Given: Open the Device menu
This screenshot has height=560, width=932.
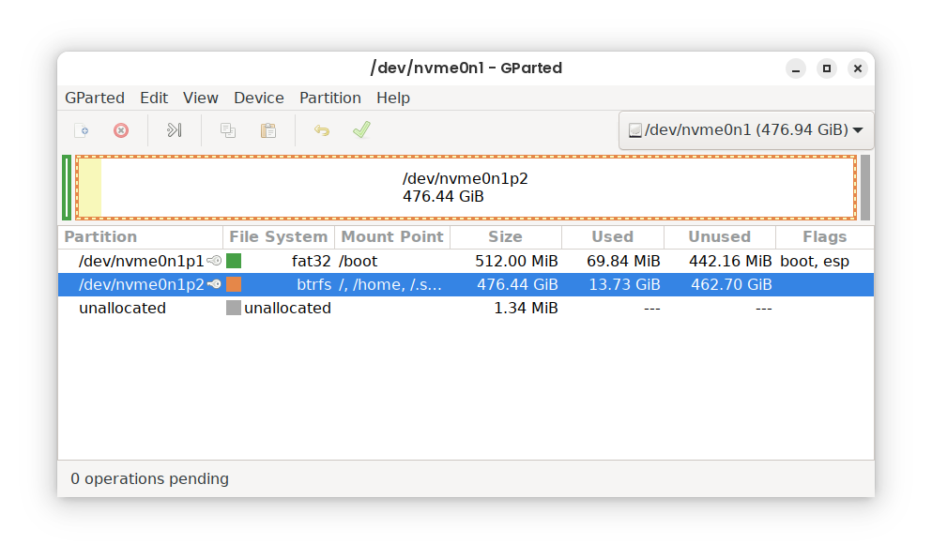Looking at the screenshot, I should 259,98.
